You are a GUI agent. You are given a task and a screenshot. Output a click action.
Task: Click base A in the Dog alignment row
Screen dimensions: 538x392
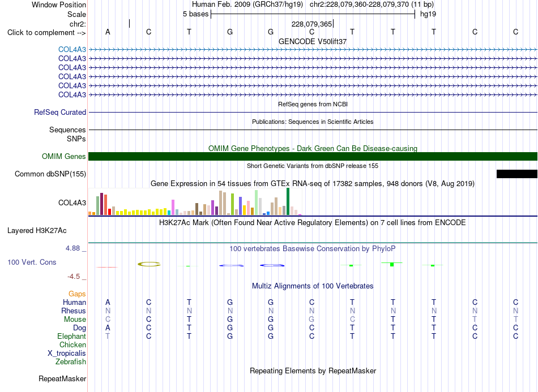(108, 328)
